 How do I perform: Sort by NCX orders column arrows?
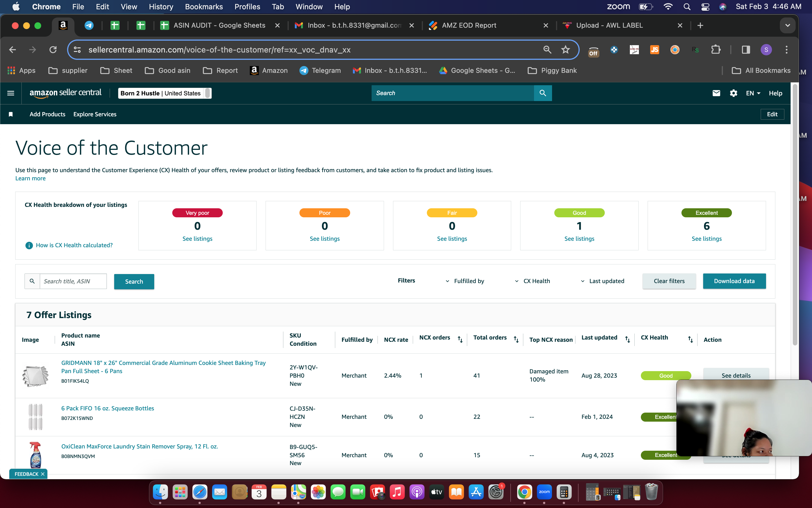click(x=460, y=339)
